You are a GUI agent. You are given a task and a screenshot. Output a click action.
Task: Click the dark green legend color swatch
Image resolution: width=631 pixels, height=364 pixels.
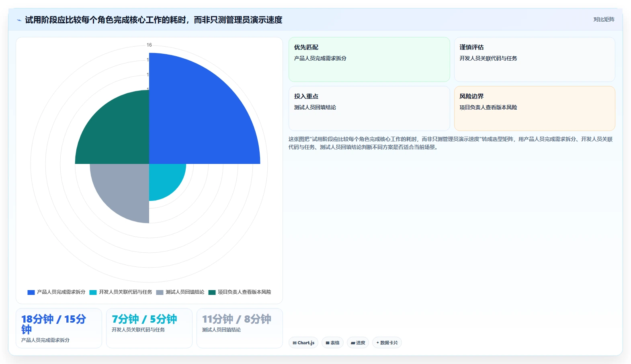pos(212,292)
